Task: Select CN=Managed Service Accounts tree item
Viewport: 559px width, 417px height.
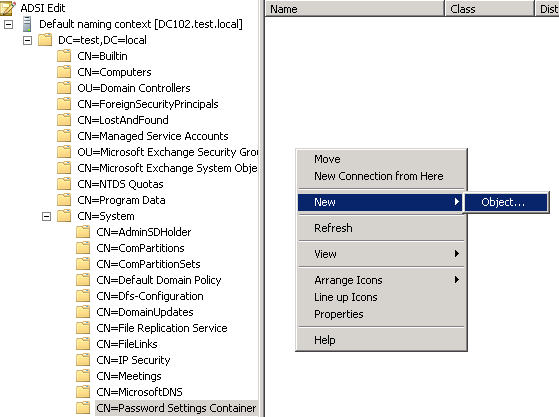Action: point(153,136)
